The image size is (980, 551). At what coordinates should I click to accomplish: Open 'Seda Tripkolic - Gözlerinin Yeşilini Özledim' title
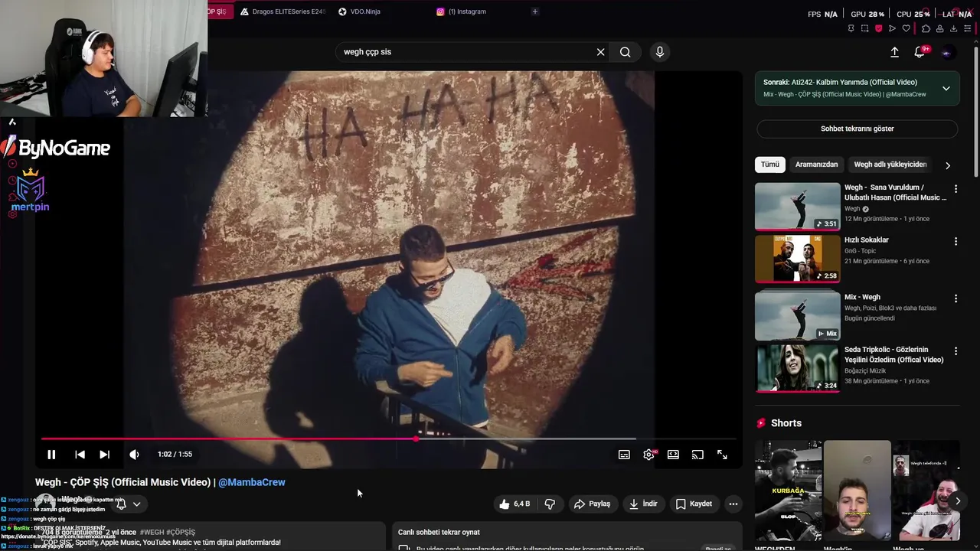pos(893,354)
